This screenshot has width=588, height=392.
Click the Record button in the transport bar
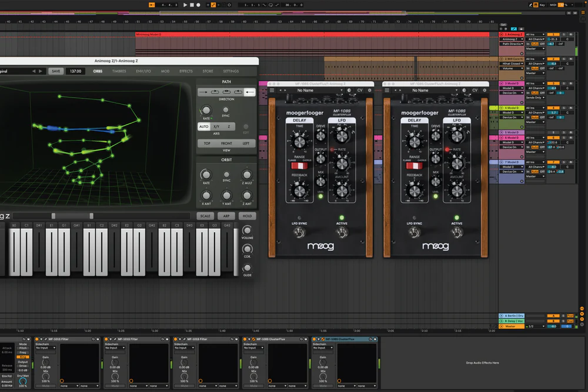coord(198,5)
